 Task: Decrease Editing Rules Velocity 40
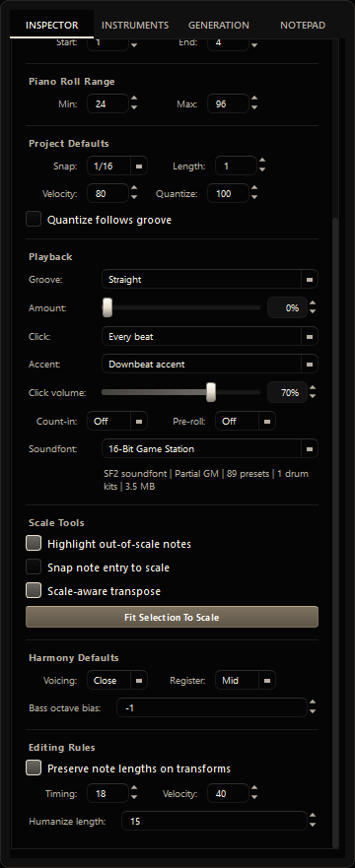click(x=254, y=798)
